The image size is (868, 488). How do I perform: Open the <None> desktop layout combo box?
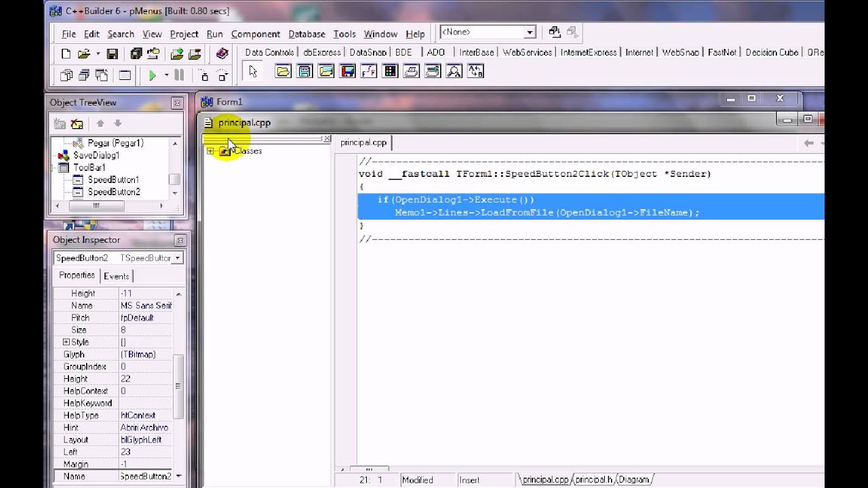point(488,32)
